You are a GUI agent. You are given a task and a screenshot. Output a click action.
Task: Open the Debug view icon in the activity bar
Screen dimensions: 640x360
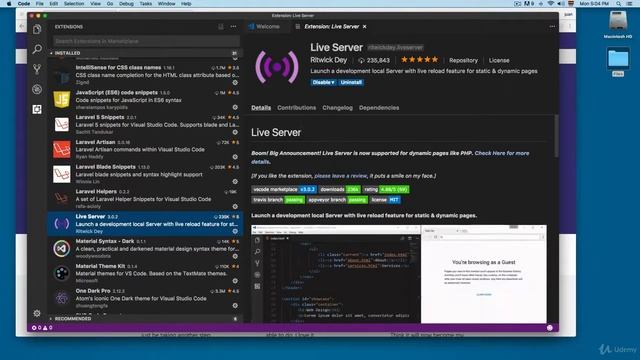(x=37, y=89)
